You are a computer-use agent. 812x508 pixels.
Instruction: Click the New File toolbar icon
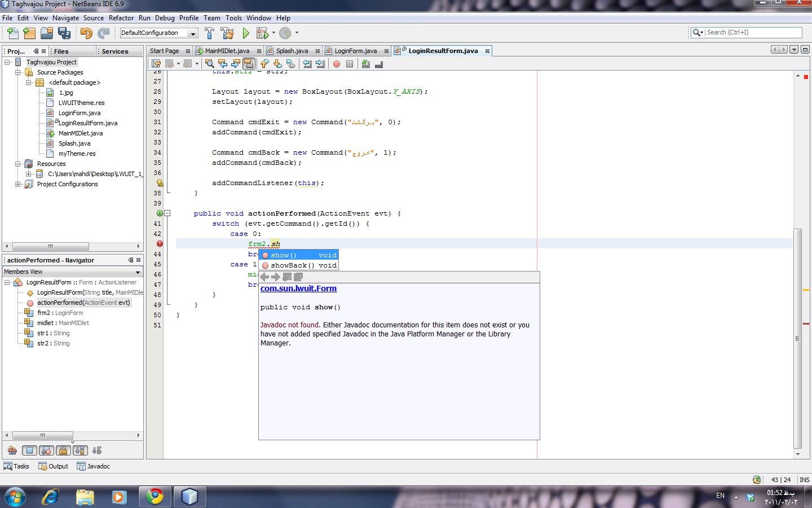point(12,33)
